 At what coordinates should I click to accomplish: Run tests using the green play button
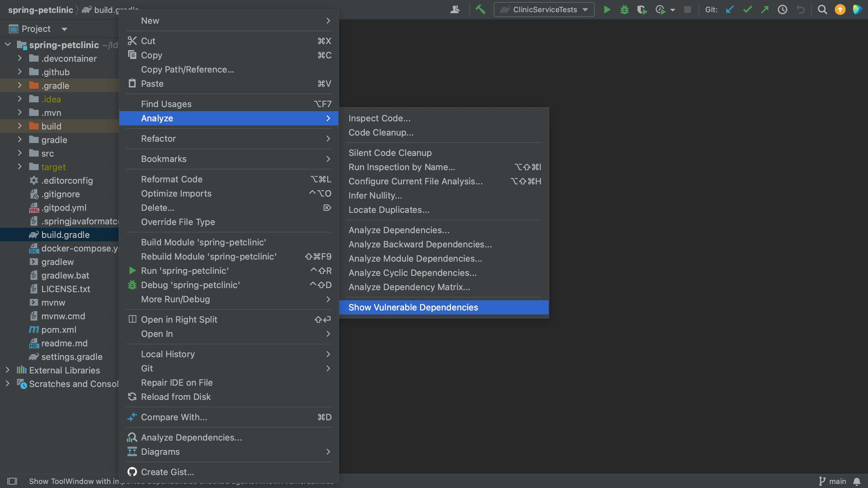607,9
